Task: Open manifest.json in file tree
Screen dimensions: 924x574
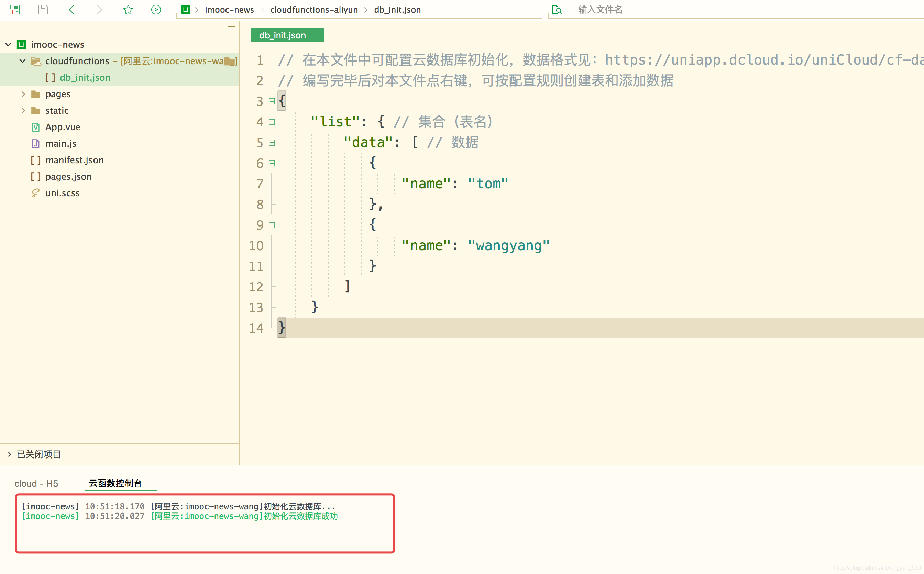Action: point(74,160)
